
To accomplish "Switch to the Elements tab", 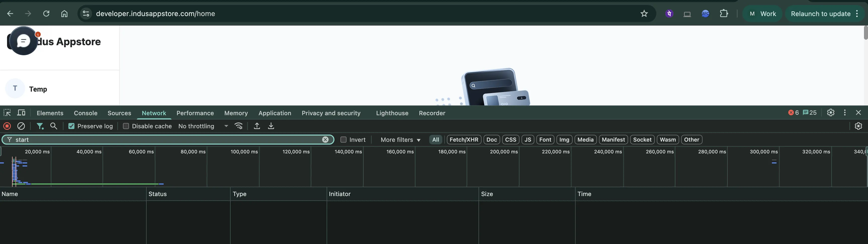I will point(50,113).
